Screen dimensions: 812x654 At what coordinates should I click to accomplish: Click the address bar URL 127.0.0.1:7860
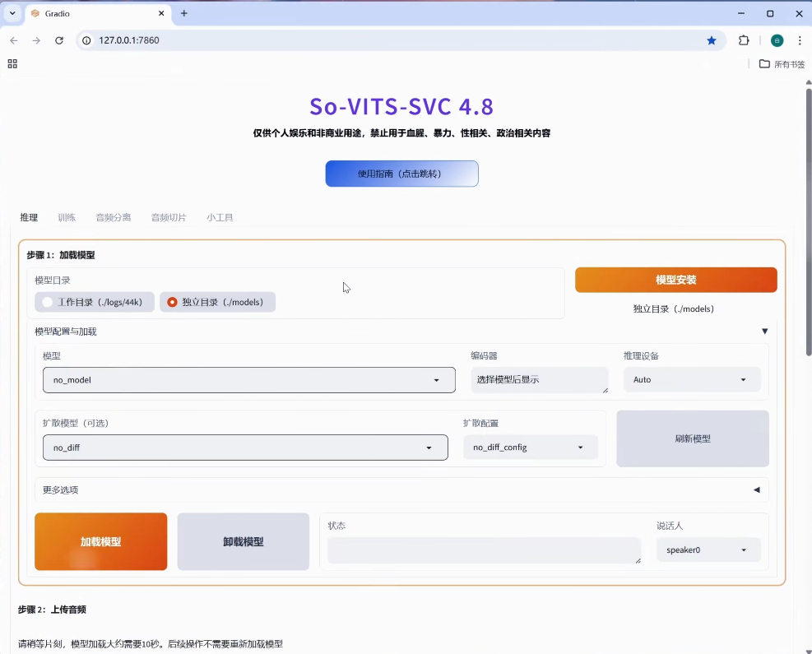coord(129,40)
